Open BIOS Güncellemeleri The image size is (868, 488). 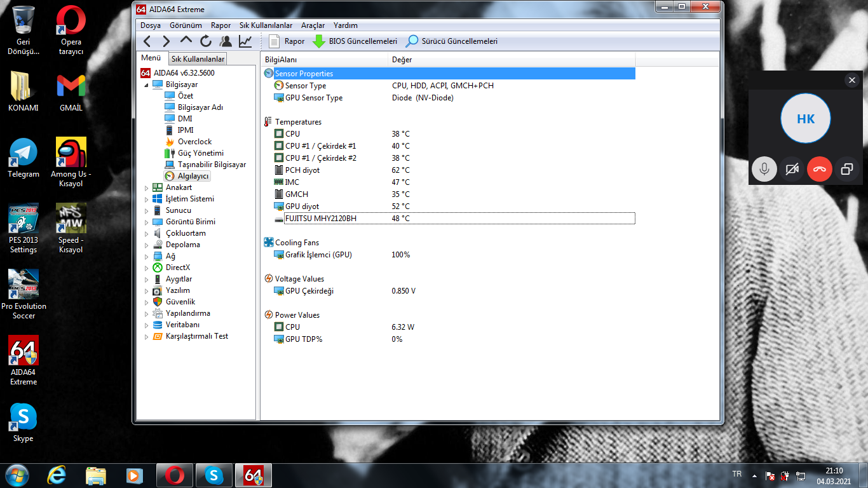point(355,41)
